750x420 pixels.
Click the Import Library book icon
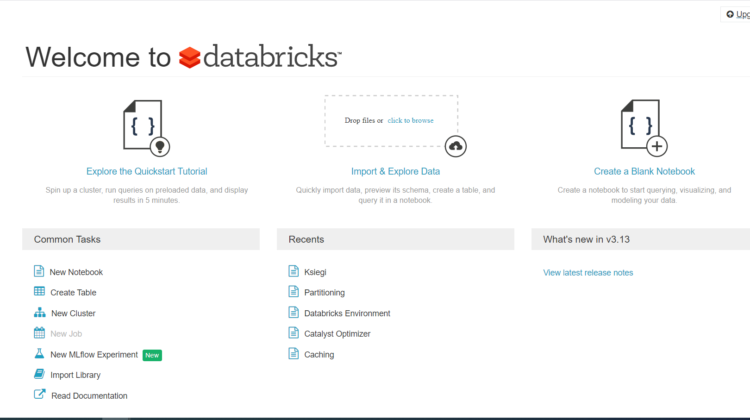click(x=39, y=374)
